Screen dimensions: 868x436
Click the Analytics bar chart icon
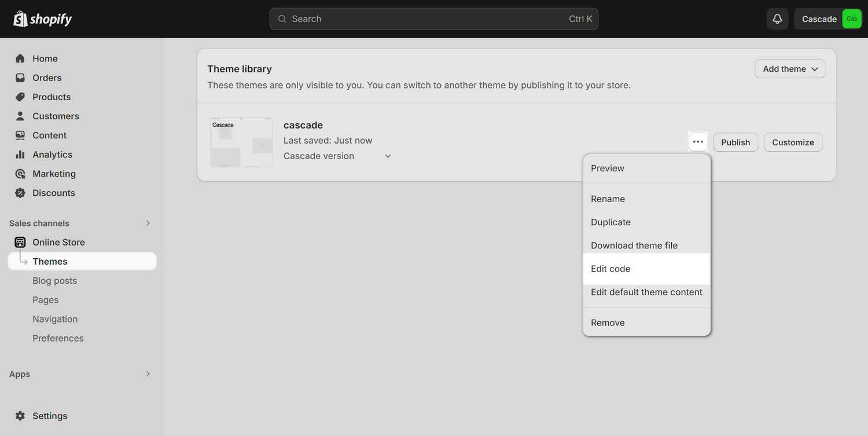click(20, 154)
